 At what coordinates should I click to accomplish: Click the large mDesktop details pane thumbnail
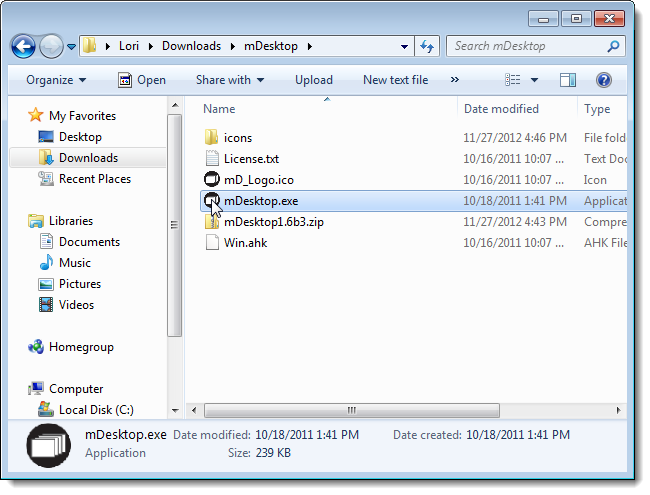(x=49, y=446)
